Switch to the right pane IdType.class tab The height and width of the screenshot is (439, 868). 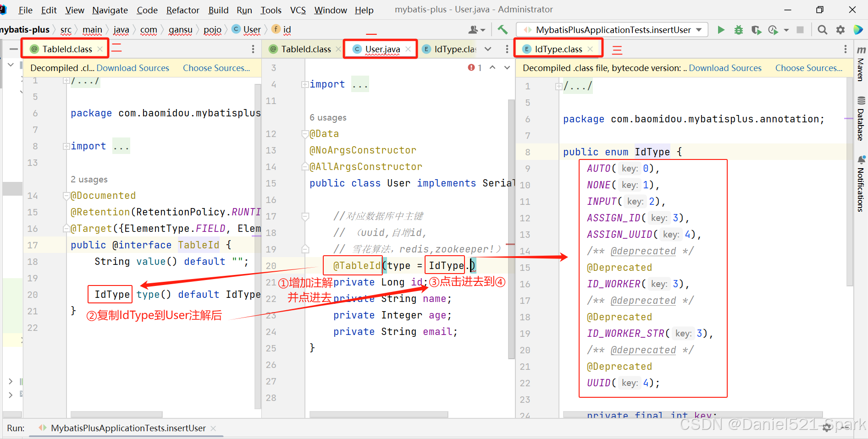pyautogui.click(x=558, y=49)
